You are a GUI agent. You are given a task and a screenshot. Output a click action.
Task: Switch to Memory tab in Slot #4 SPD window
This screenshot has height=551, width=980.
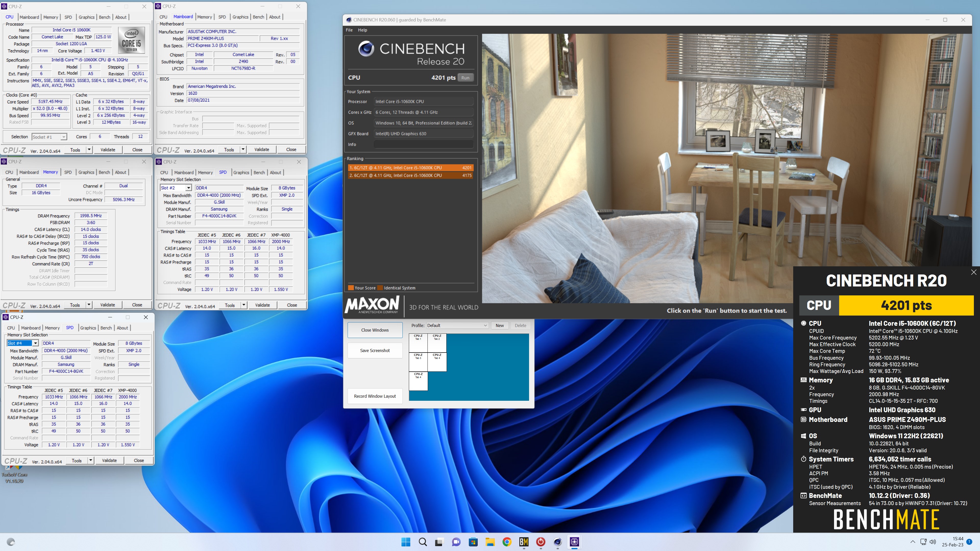point(52,328)
